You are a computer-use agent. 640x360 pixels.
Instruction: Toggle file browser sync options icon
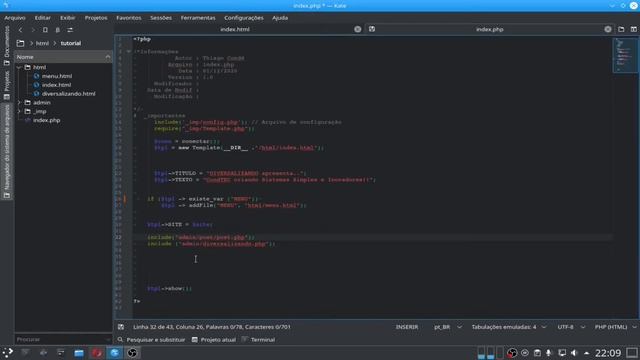(70, 30)
